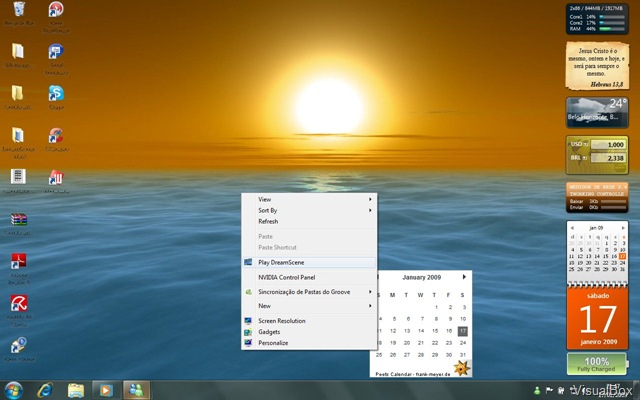The image size is (640, 400).
Task: Select the folder icon beside the Skype shortcut
Action: tap(17, 93)
